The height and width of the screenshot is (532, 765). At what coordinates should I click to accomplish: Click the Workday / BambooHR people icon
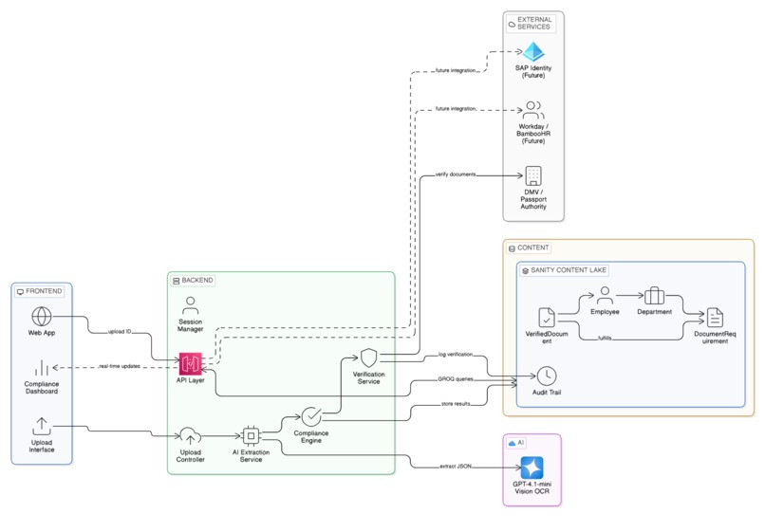pyautogui.click(x=533, y=110)
